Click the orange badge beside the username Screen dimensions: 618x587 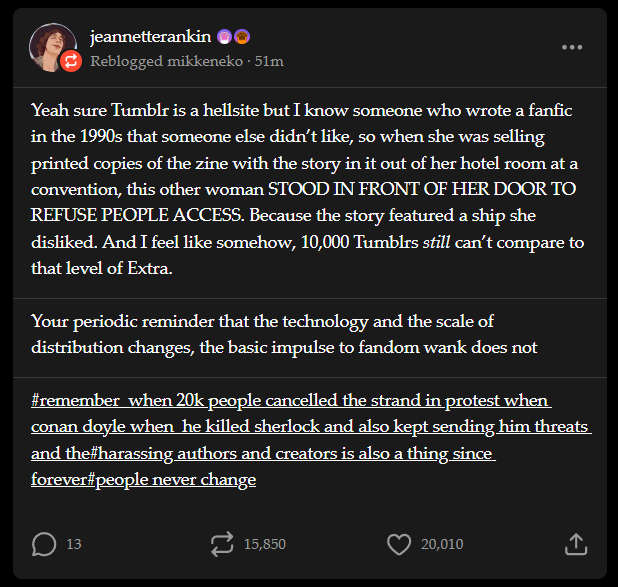tap(242, 37)
